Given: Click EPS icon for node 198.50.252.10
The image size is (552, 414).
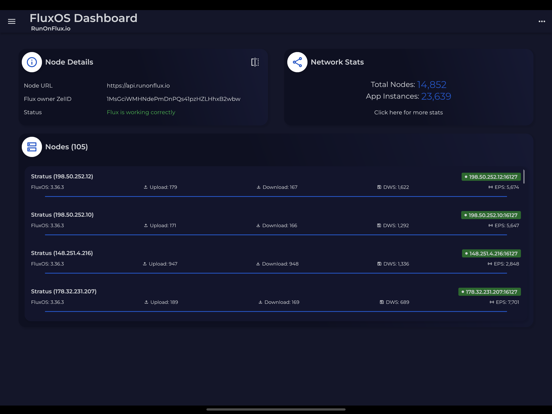Looking at the screenshot, I should pos(490,226).
